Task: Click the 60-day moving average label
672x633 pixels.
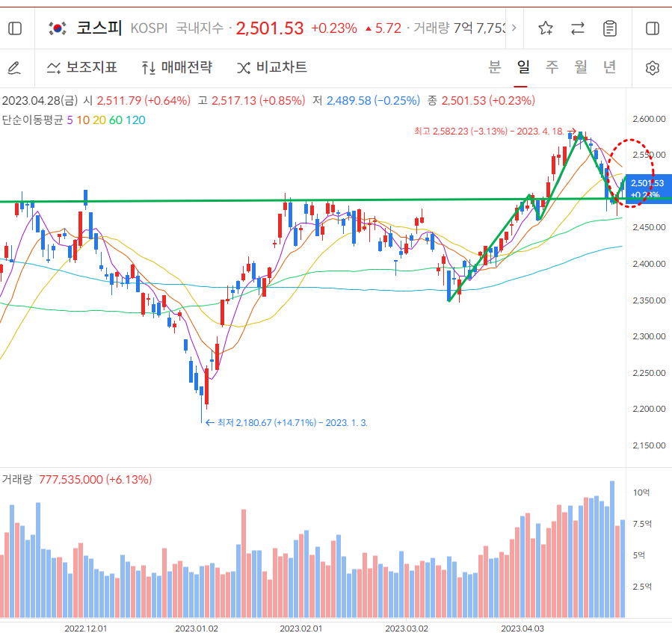Action: tap(116, 120)
